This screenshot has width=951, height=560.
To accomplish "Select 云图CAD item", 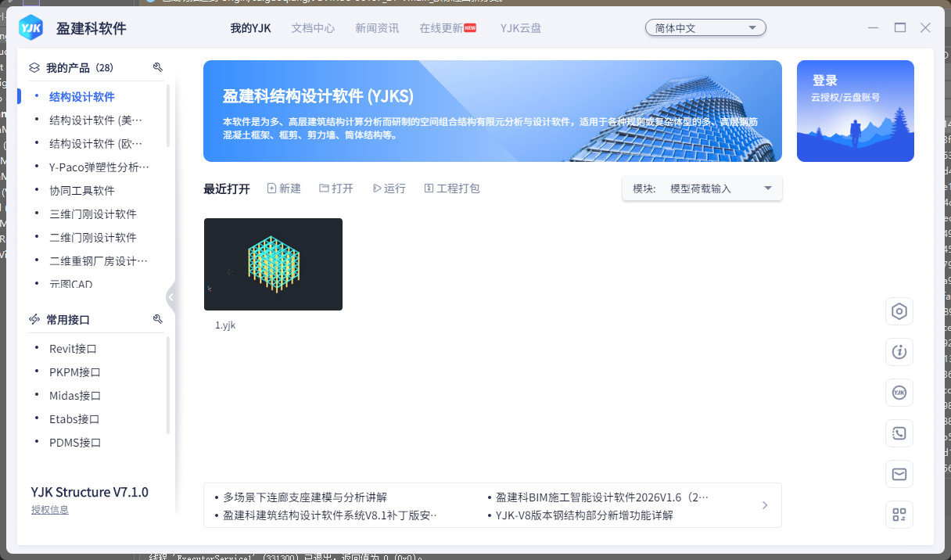I will [x=71, y=284].
